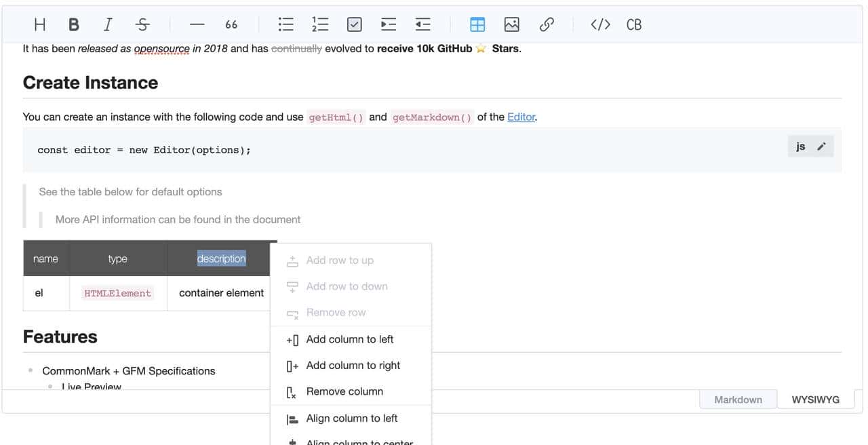Apply inline code formatting
The height and width of the screenshot is (445, 868).
click(600, 24)
